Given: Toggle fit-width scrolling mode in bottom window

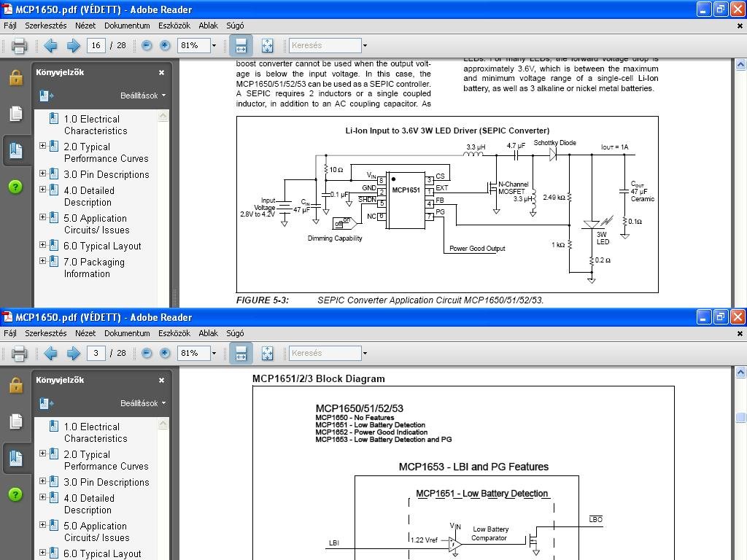Looking at the screenshot, I should pos(241,354).
